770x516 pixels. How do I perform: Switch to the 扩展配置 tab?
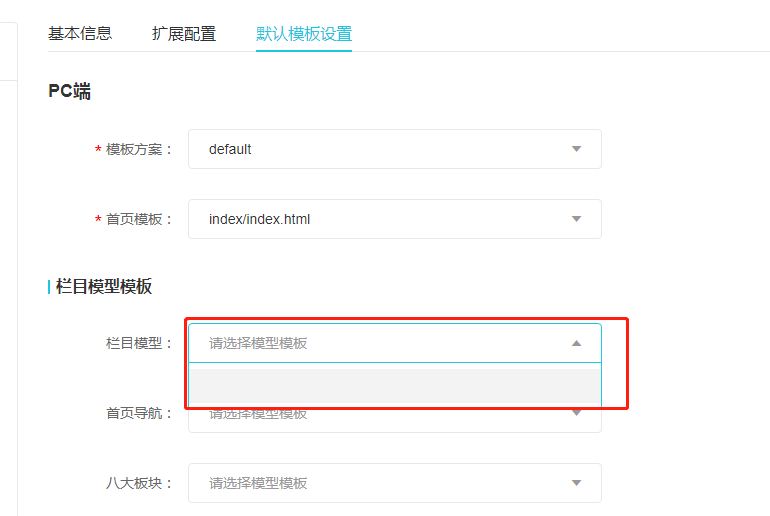184,33
